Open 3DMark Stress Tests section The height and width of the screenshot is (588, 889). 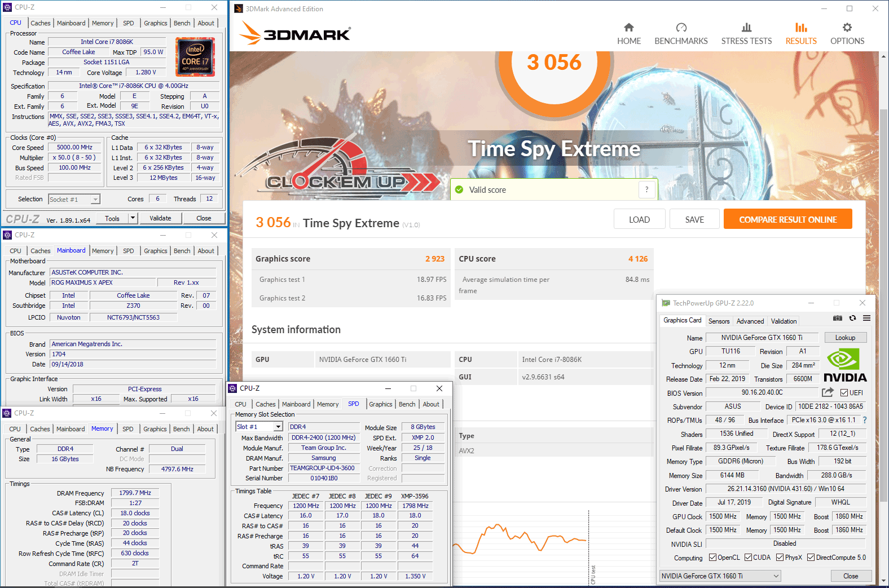pos(746,34)
